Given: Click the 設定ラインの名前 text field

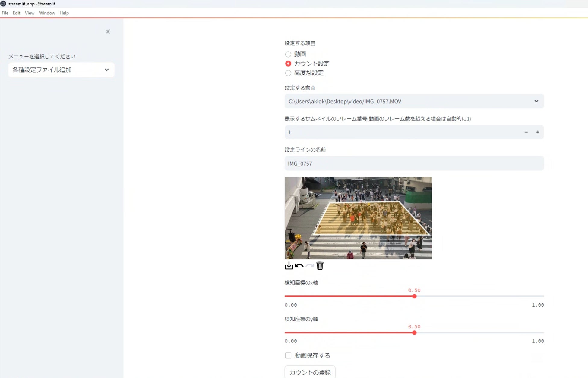Looking at the screenshot, I should pyautogui.click(x=414, y=164).
